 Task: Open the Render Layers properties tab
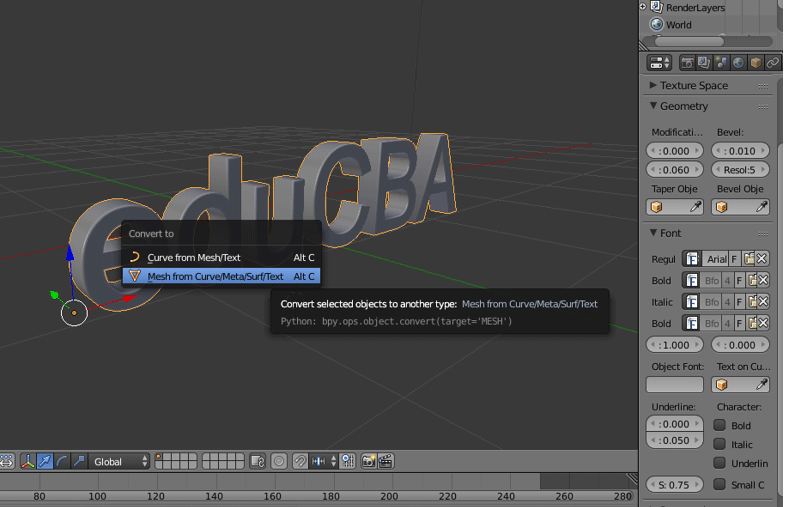click(x=704, y=63)
